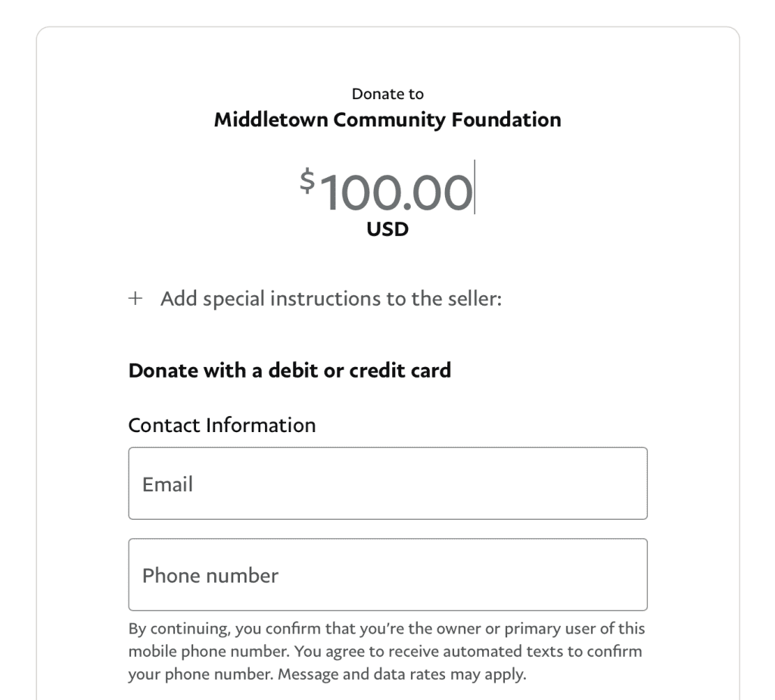Click the Contact Information label
Viewport: 775px width, 700px height.
(x=222, y=425)
